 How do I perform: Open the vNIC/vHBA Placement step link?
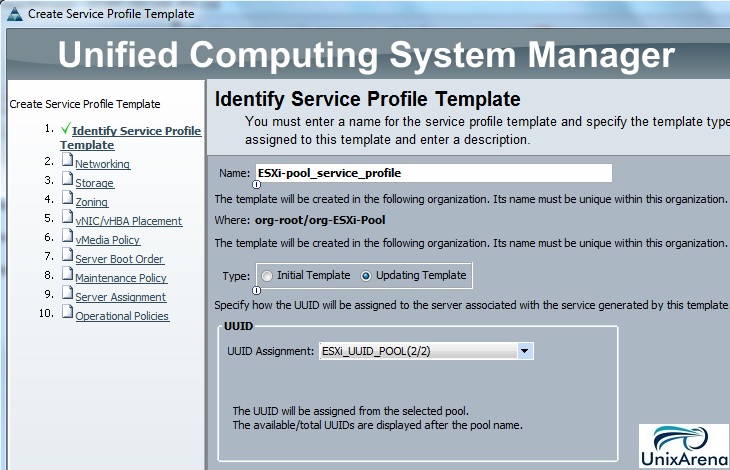(x=128, y=221)
